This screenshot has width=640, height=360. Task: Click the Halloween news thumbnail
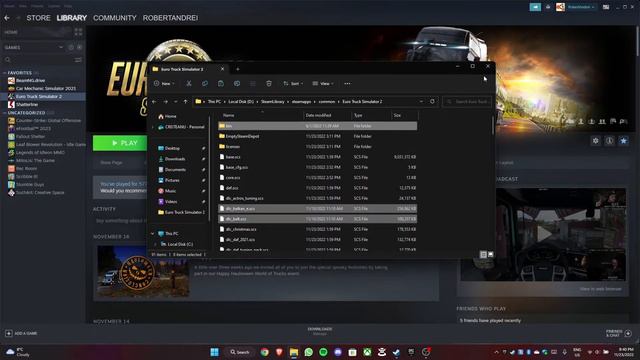pyautogui.click(x=143, y=271)
